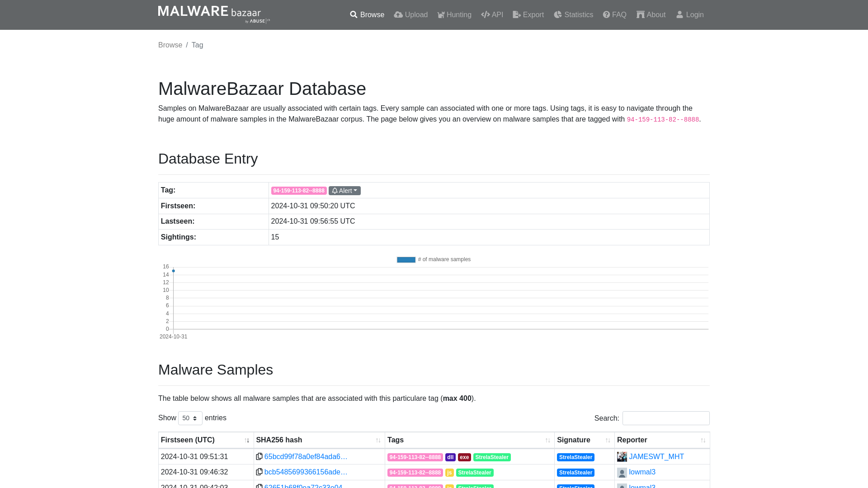The image size is (868, 488).
Task: Click the pink tag badge in Database Entry
Action: point(299,191)
